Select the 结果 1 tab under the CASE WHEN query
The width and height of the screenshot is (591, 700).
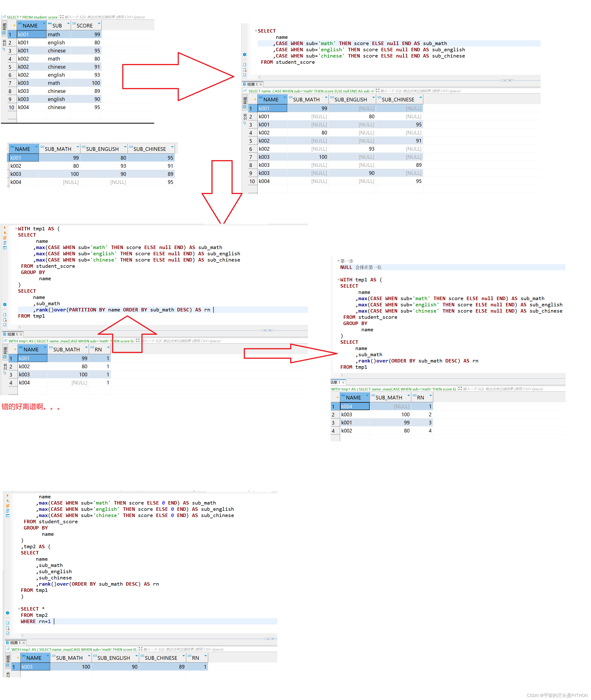coord(253,84)
